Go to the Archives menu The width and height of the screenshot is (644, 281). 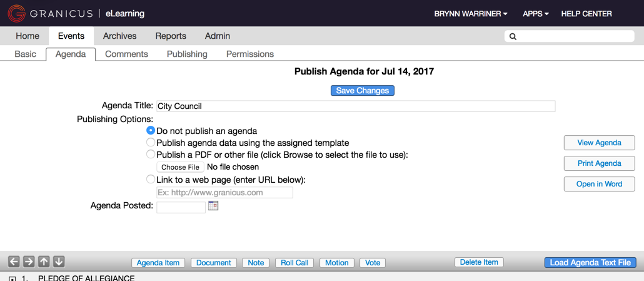[119, 36]
